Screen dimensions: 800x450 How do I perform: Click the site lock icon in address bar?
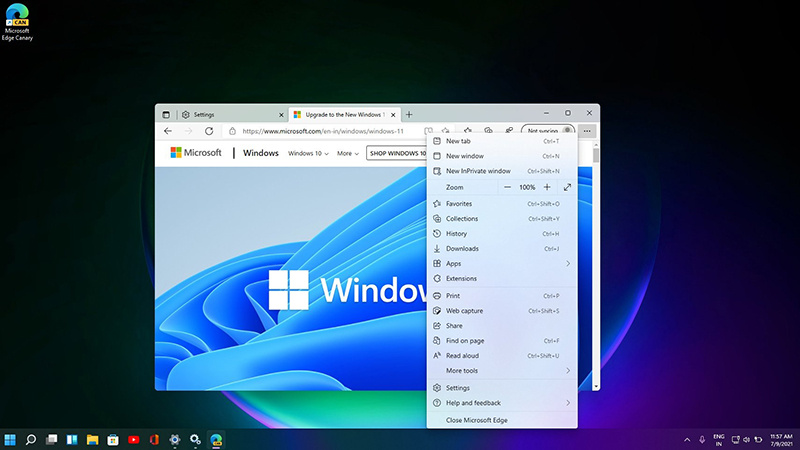pyautogui.click(x=232, y=131)
